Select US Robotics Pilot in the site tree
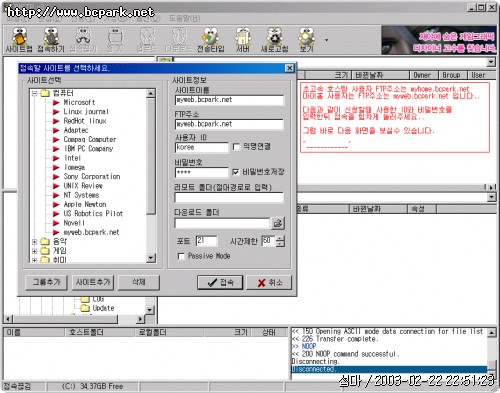 click(93, 213)
